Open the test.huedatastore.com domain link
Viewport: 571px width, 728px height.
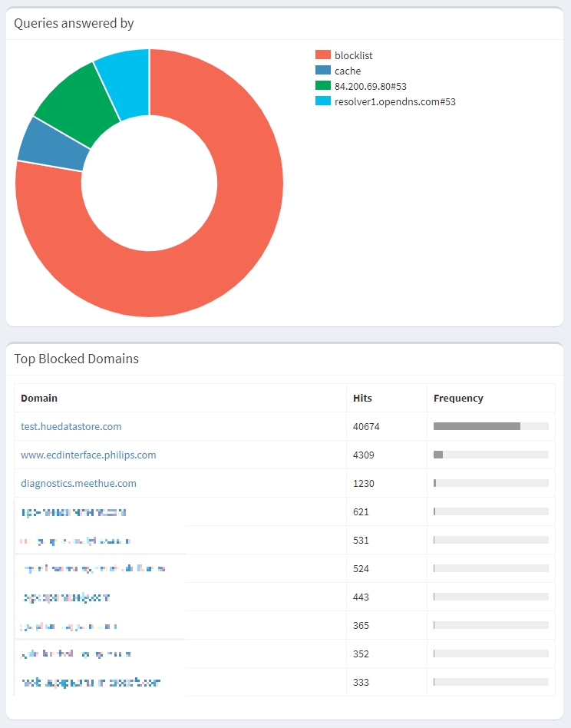[71, 426]
